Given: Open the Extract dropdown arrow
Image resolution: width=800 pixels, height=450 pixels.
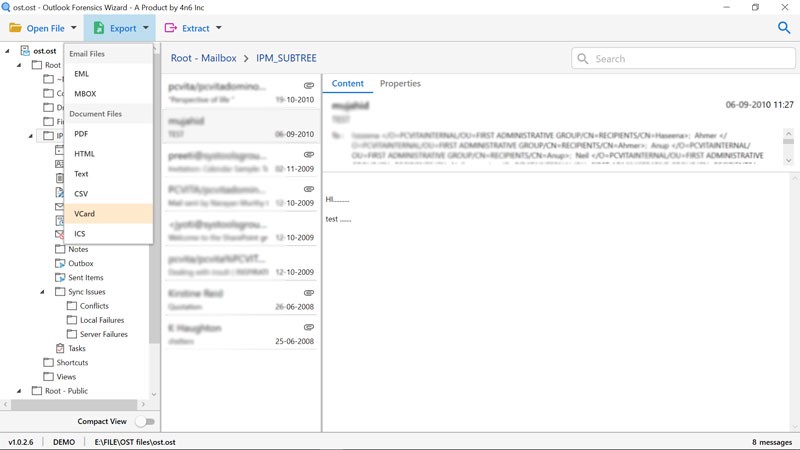Looking at the screenshot, I should pos(218,28).
